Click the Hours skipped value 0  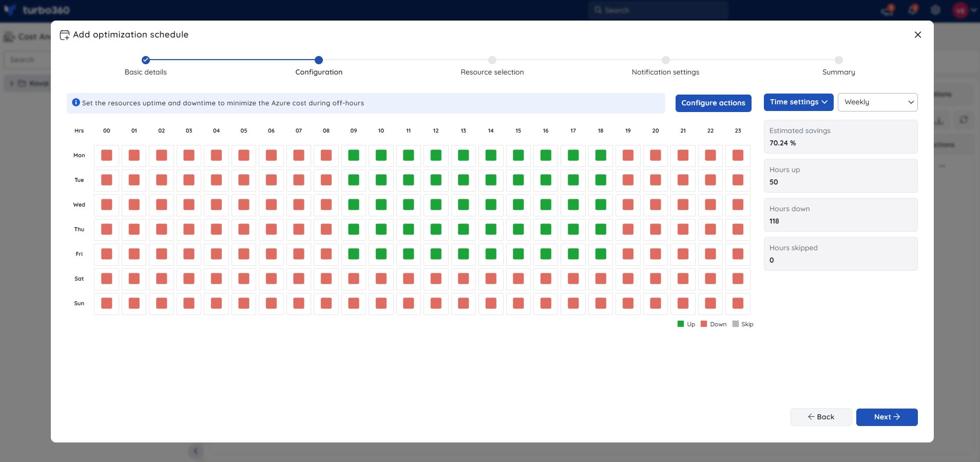point(772,260)
